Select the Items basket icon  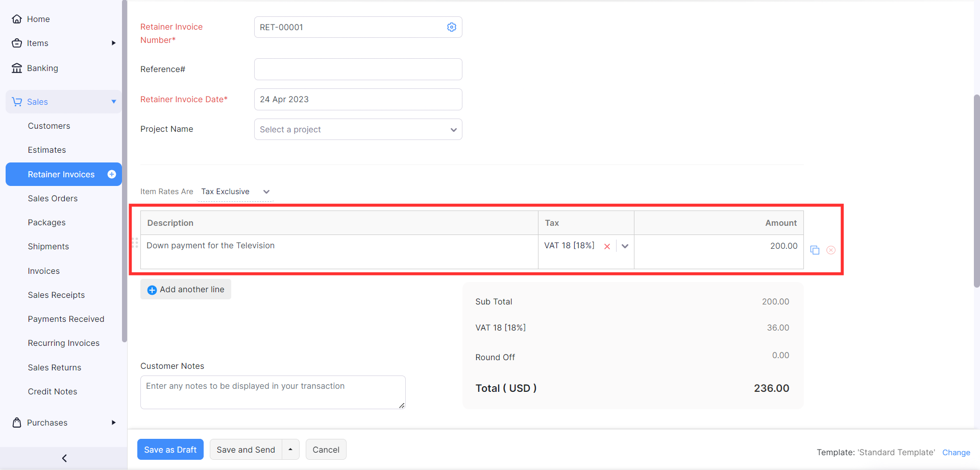click(17, 43)
